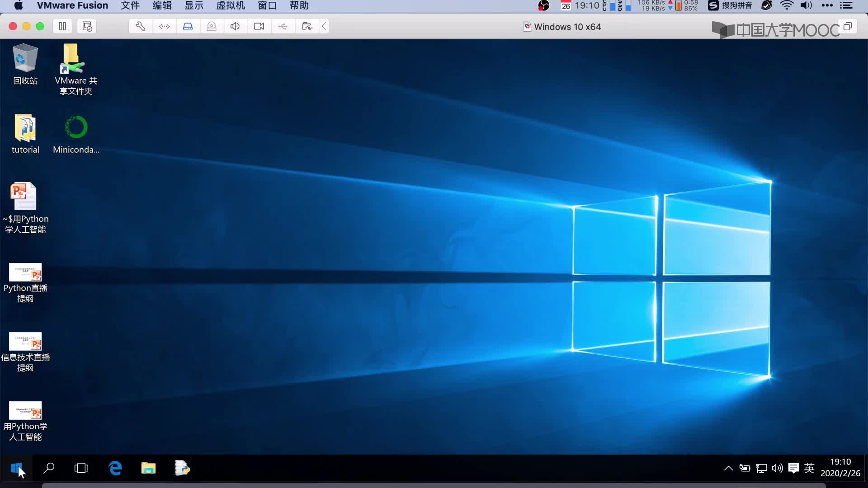Click the three-dots menu bar extras
The image size is (868, 488).
tap(827, 5)
